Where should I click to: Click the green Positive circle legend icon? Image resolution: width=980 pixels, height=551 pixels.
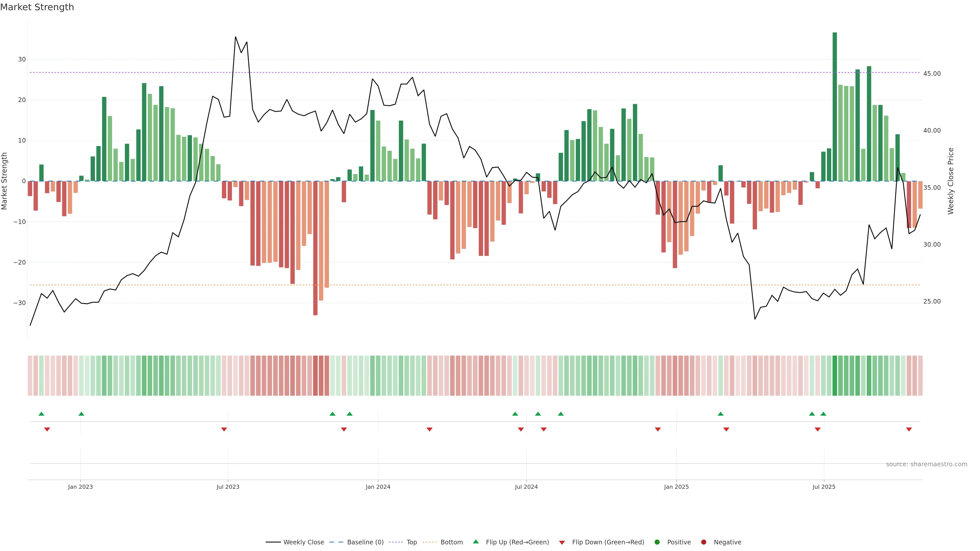(657, 542)
